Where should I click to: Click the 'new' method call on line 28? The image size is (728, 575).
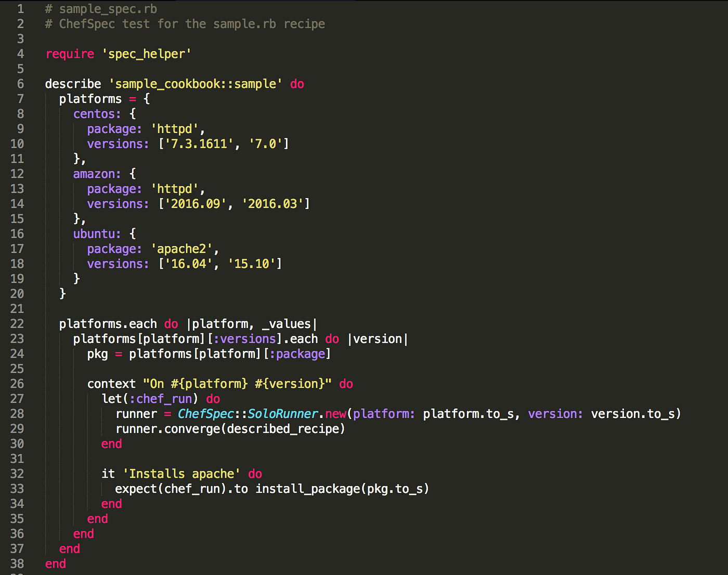pyautogui.click(x=336, y=414)
